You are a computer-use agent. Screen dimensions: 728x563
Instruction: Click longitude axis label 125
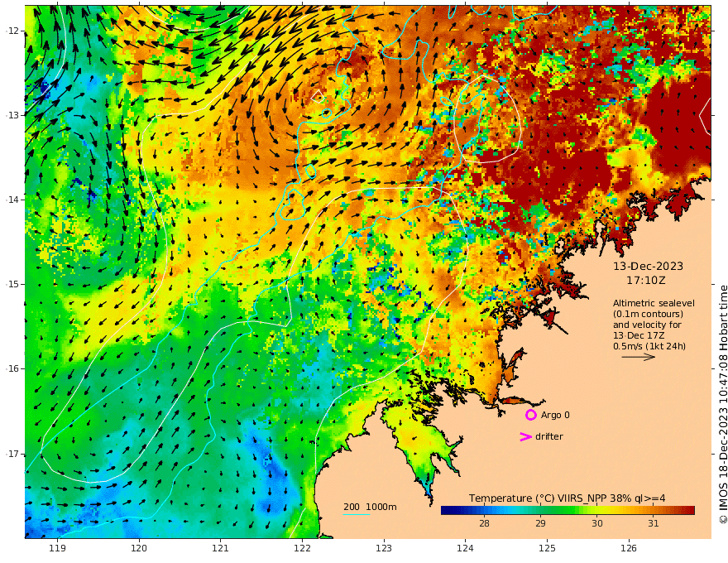[548, 548]
